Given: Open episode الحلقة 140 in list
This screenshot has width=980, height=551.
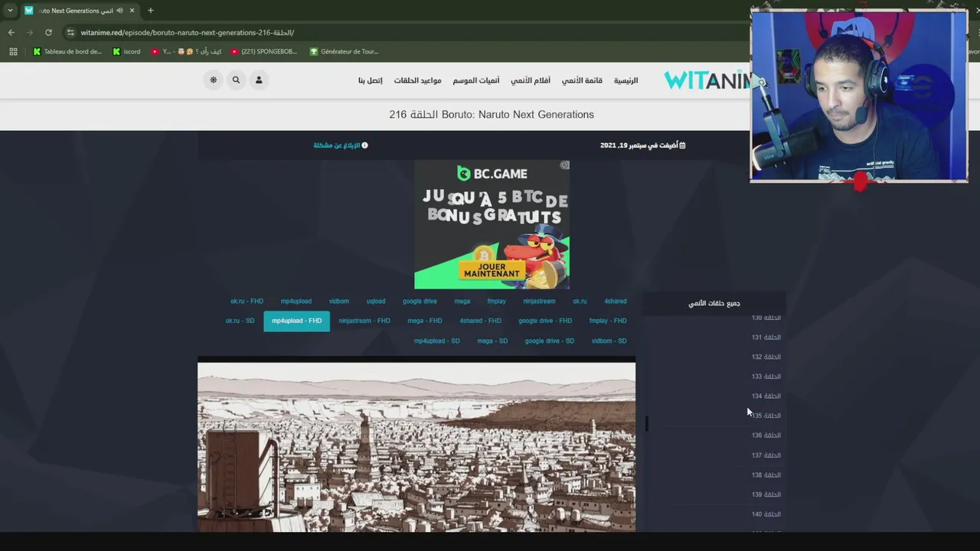Looking at the screenshot, I should point(766,514).
